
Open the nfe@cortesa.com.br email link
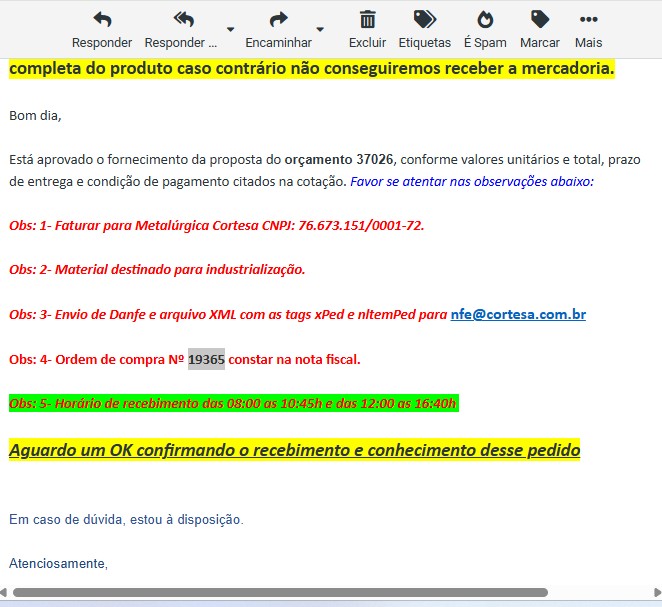coord(518,314)
